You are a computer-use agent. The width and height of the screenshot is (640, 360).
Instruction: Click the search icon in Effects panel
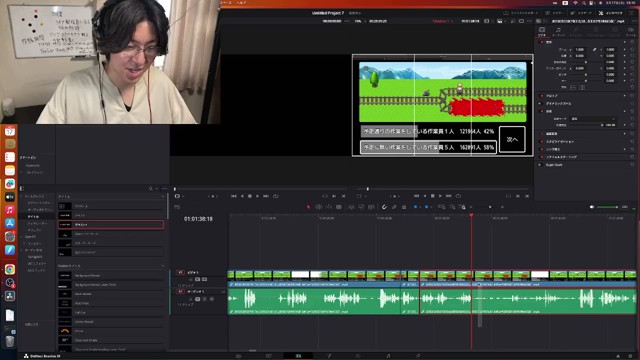tap(151, 189)
